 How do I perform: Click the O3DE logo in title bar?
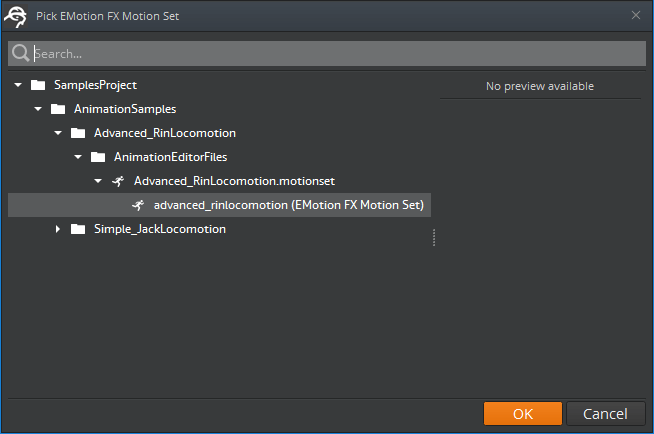click(16, 15)
